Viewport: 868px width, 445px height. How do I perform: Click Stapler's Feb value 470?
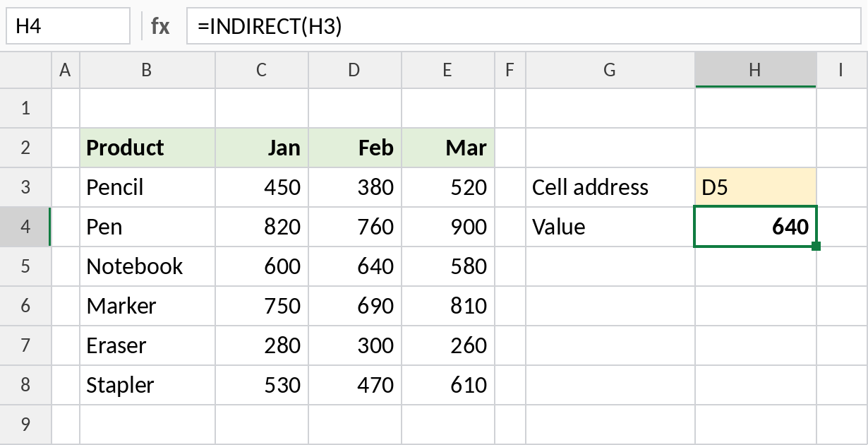coord(355,385)
